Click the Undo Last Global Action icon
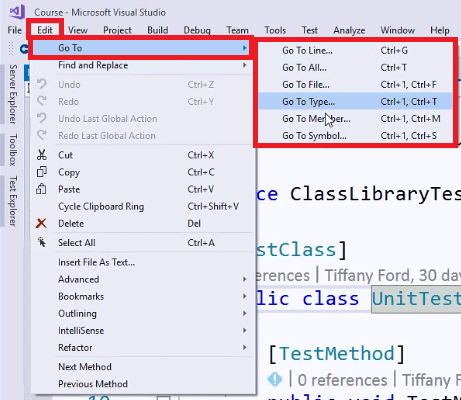This screenshot has width=461, height=400. pyautogui.click(x=42, y=118)
